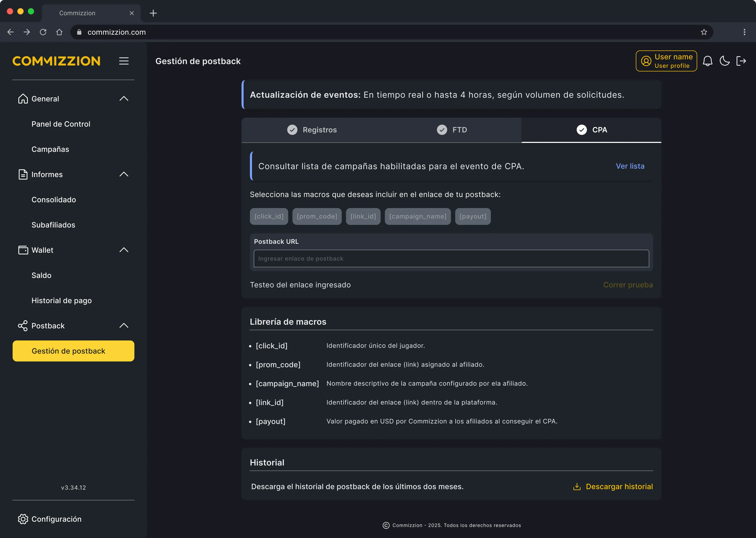Toggle the [click_id] macro chip
This screenshot has width=756, height=538.
click(x=269, y=216)
